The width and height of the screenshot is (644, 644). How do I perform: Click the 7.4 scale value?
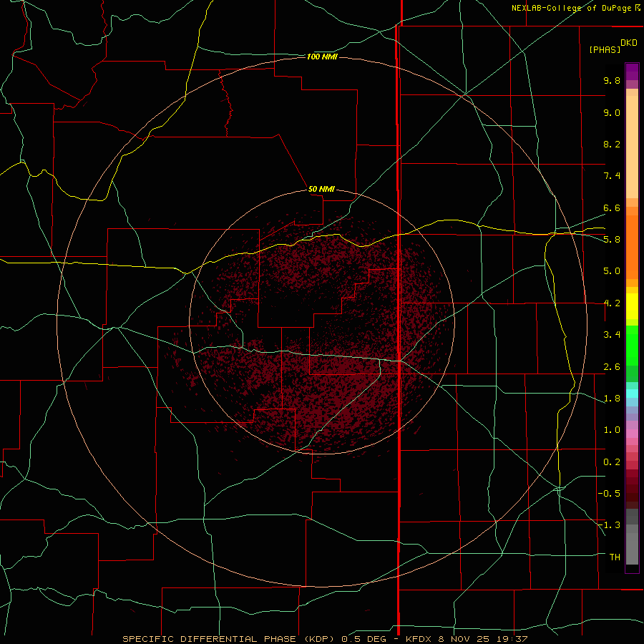tap(612, 176)
